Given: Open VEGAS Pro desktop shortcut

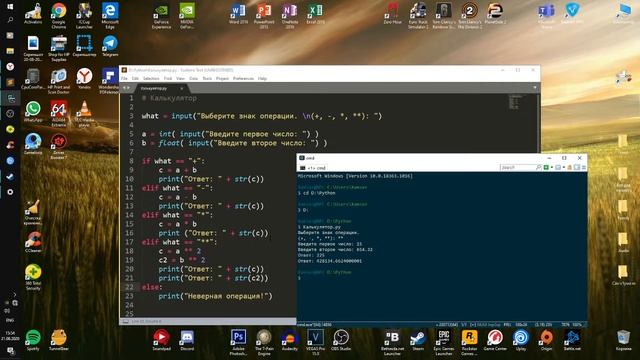Looking at the screenshot, I should click(x=316, y=342).
